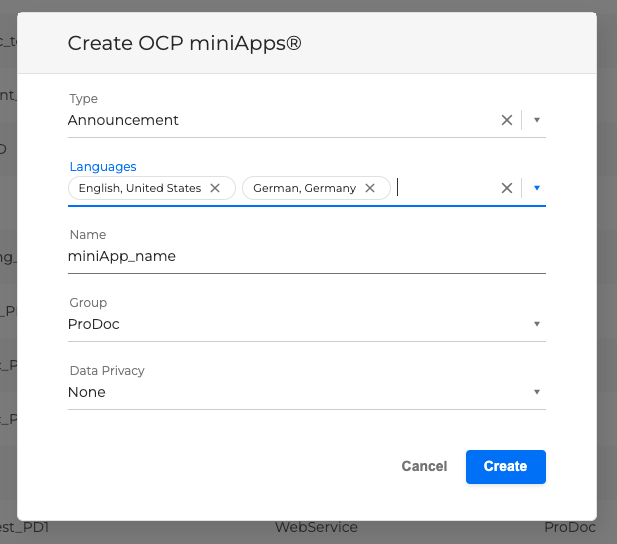Click the Languages field label
617x544 pixels.
pos(103,167)
